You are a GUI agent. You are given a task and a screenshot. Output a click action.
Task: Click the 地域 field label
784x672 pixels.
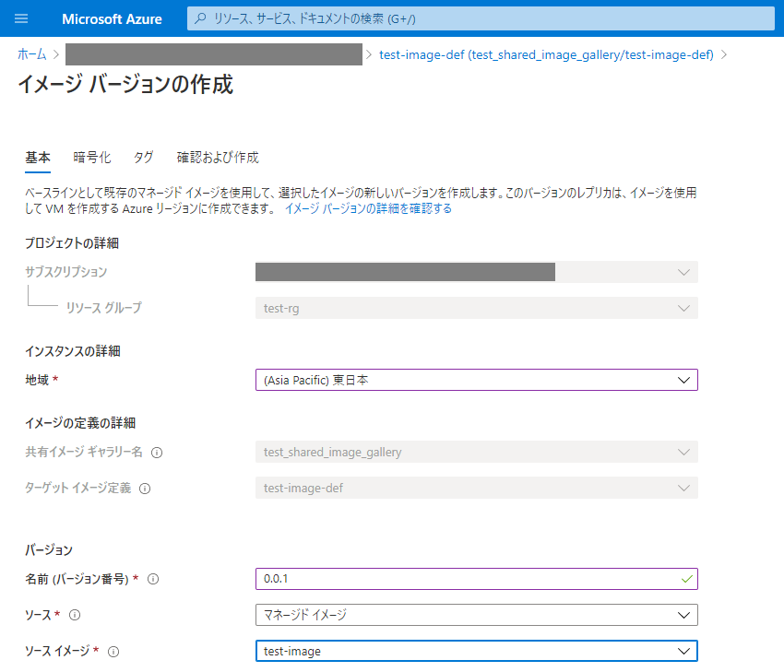click(x=37, y=380)
